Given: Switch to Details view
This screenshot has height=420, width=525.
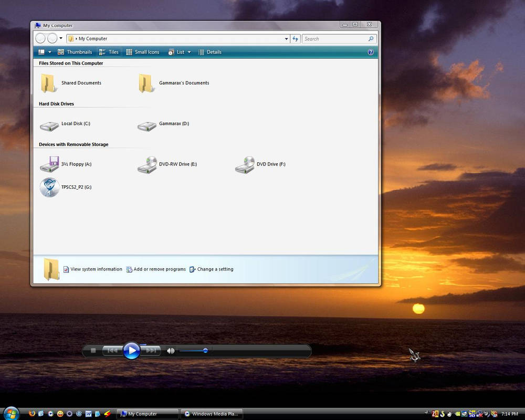Looking at the screenshot, I should point(210,52).
